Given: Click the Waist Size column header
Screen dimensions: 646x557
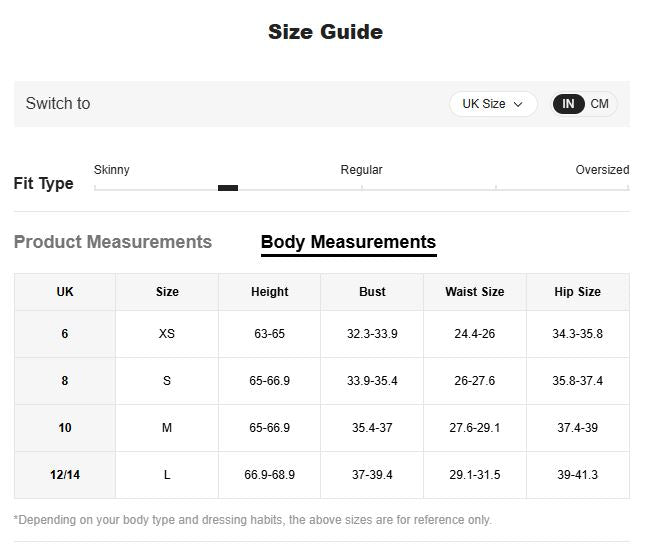Looking at the screenshot, I should [x=475, y=292].
